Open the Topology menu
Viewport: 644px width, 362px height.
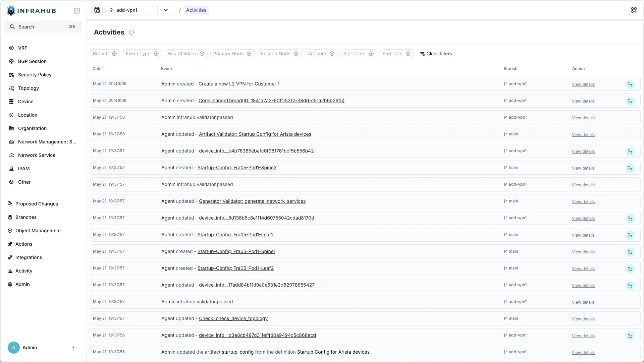(x=43, y=88)
